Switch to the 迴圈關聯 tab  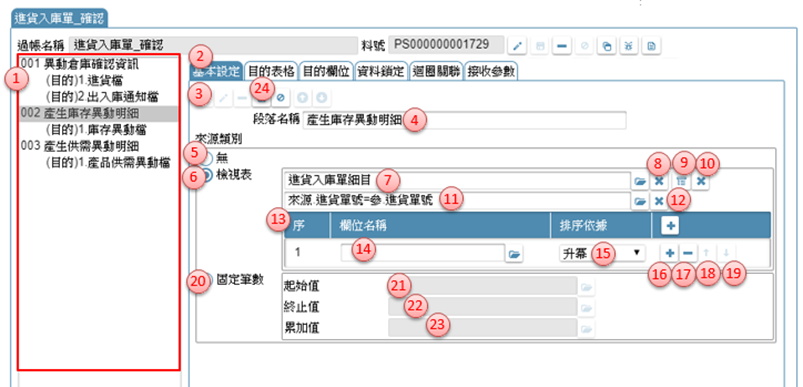click(436, 71)
